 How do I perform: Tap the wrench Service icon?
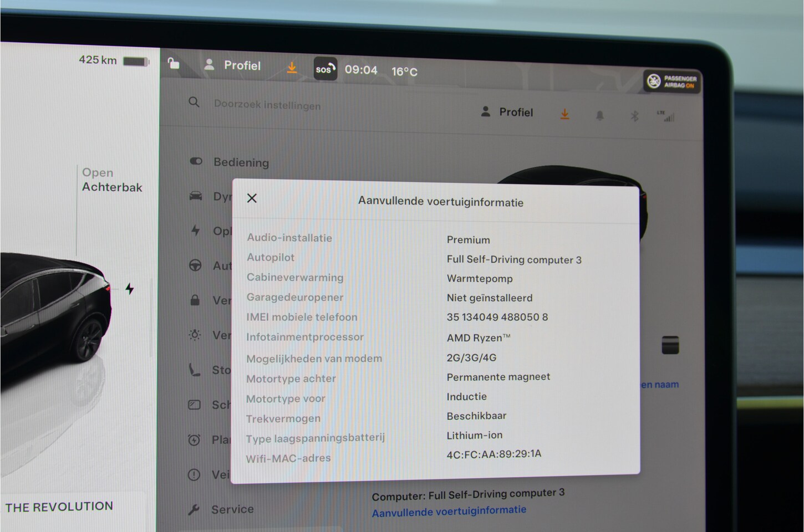point(193,510)
